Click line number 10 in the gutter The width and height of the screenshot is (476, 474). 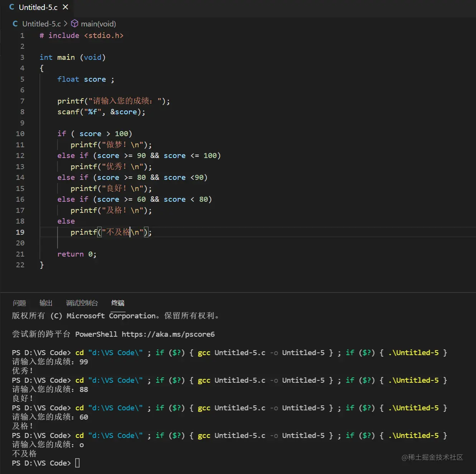pos(20,133)
